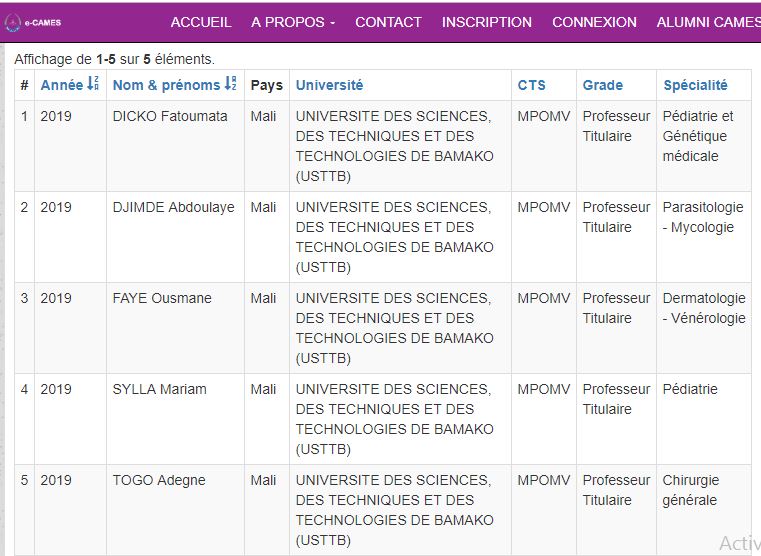Image resolution: width=761 pixels, height=556 pixels.
Task: Select the DJIMDE Abdoulaye name cell
Action: coord(173,208)
